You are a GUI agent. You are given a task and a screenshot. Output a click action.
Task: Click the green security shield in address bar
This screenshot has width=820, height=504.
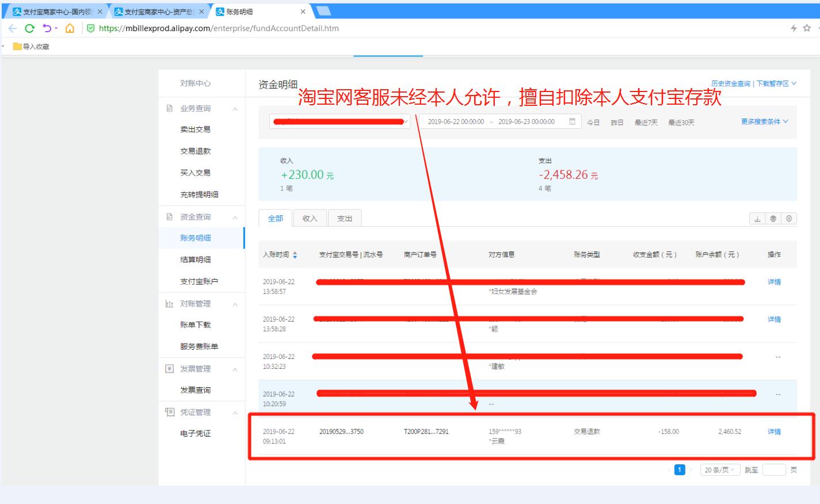90,28
